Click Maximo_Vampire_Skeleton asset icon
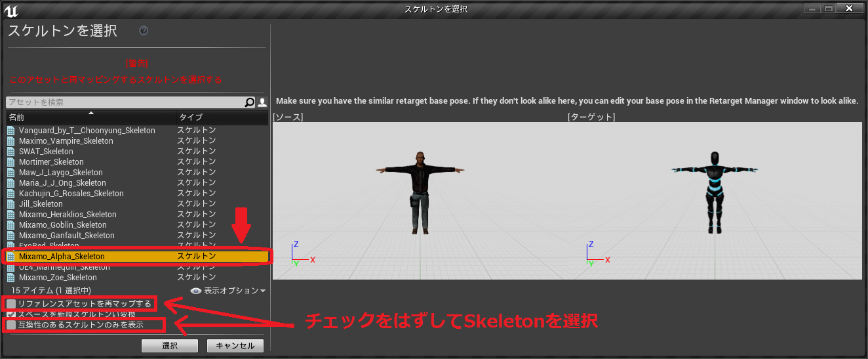Image resolution: width=868 pixels, height=359 pixels. click(10, 141)
